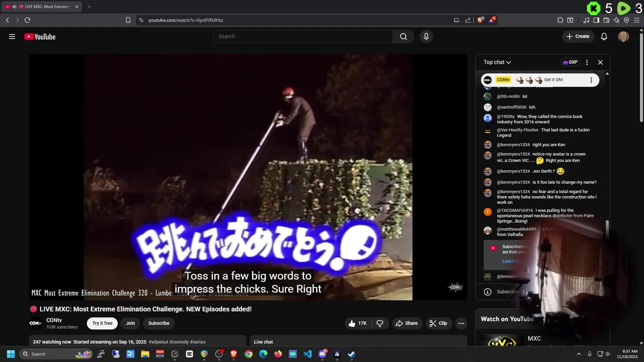Open CONtv channel name link
The height and width of the screenshot is (362, 644).
(x=54, y=320)
